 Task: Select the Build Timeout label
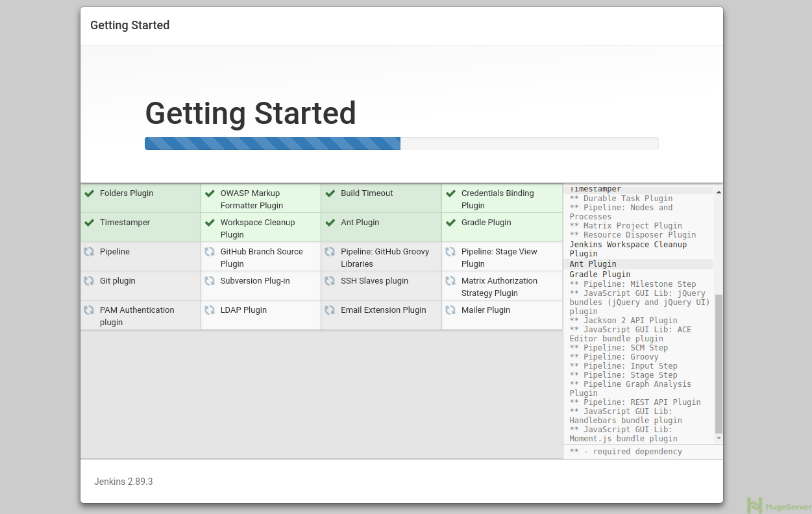[x=367, y=193]
